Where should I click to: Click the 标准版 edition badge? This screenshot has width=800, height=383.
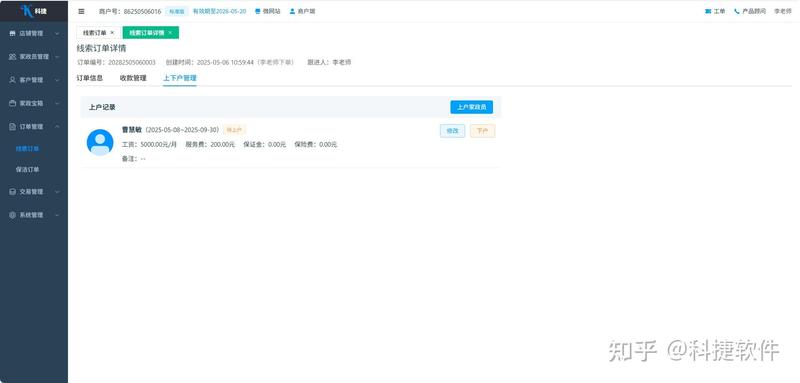point(177,11)
